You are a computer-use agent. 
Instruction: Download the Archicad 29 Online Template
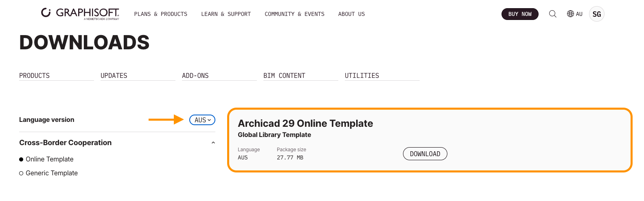425,154
